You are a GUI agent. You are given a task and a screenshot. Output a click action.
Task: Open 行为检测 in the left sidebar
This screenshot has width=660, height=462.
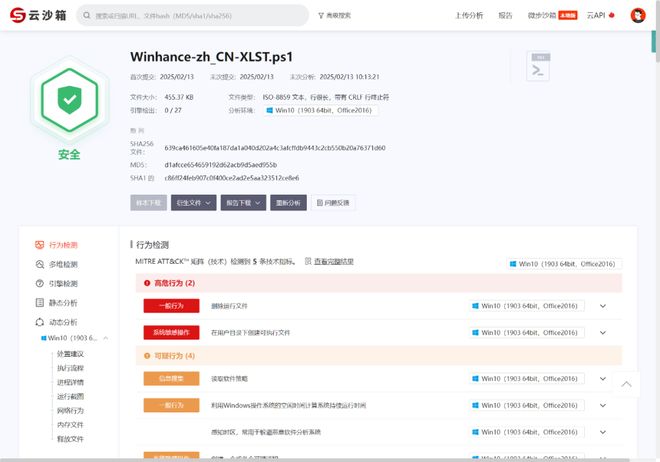[x=63, y=245]
